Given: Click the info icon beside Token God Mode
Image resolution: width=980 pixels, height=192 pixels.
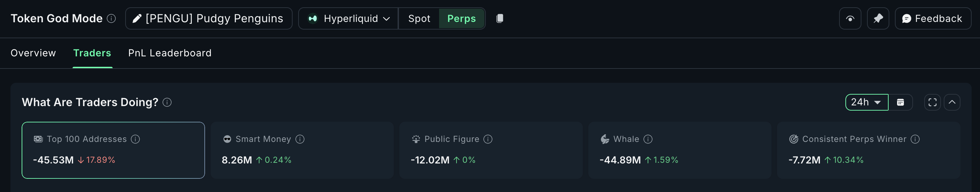Looking at the screenshot, I should (x=111, y=18).
